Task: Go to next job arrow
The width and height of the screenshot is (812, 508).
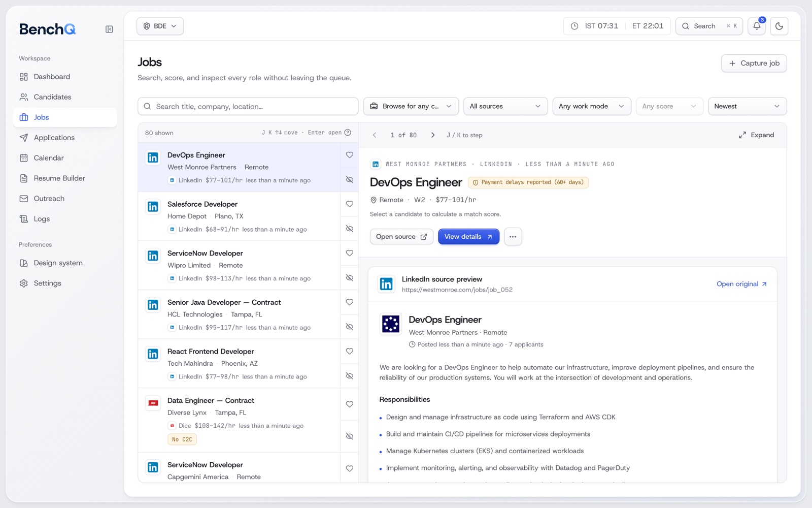Action: point(433,135)
